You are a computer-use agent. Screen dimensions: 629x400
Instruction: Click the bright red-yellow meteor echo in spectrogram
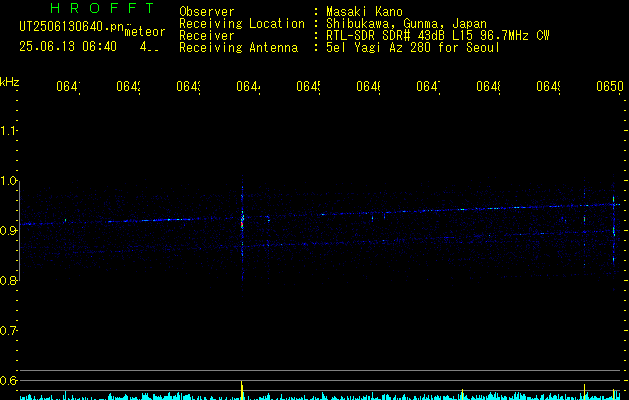[242, 221]
